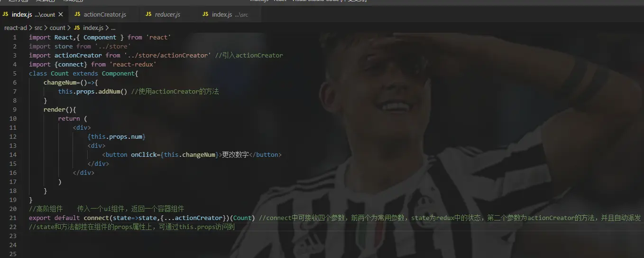Switch to the actionCreator.js tab

(104, 15)
